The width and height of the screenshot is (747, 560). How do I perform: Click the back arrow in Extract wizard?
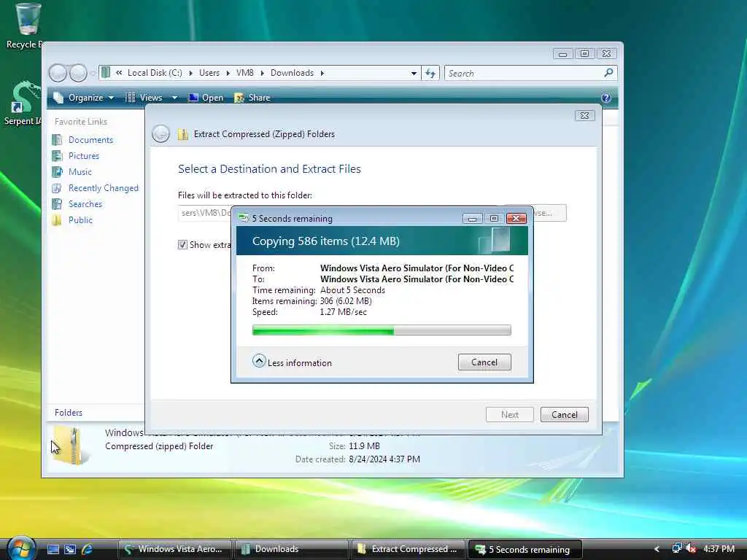click(x=160, y=134)
